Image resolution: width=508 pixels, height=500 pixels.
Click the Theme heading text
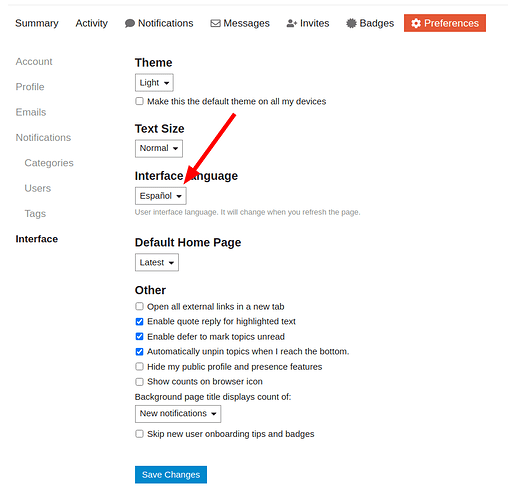(153, 63)
